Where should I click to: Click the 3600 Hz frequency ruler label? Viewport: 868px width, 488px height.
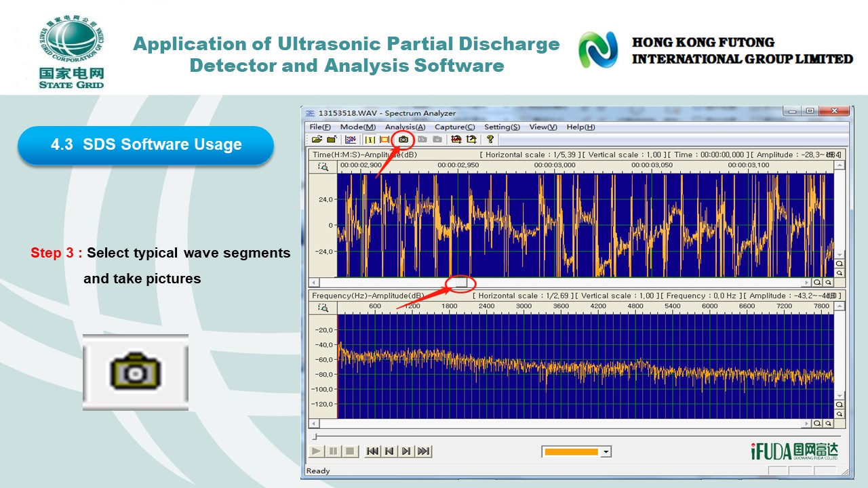coord(561,306)
